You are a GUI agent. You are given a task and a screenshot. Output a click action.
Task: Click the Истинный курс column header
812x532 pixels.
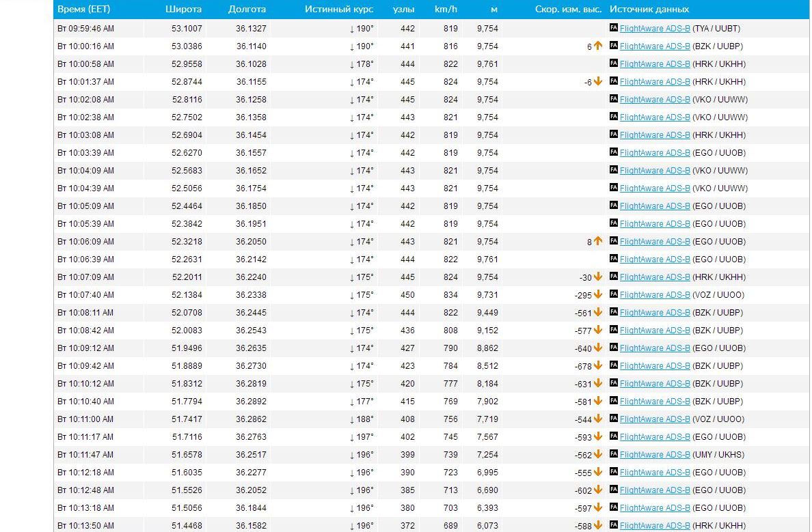tap(340, 10)
